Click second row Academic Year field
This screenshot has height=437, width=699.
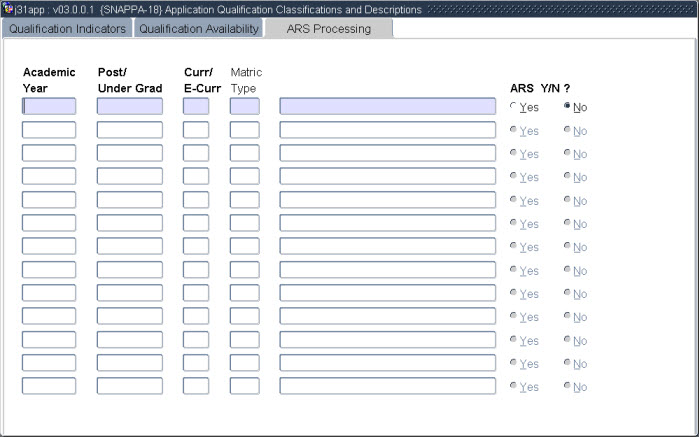[x=49, y=130]
